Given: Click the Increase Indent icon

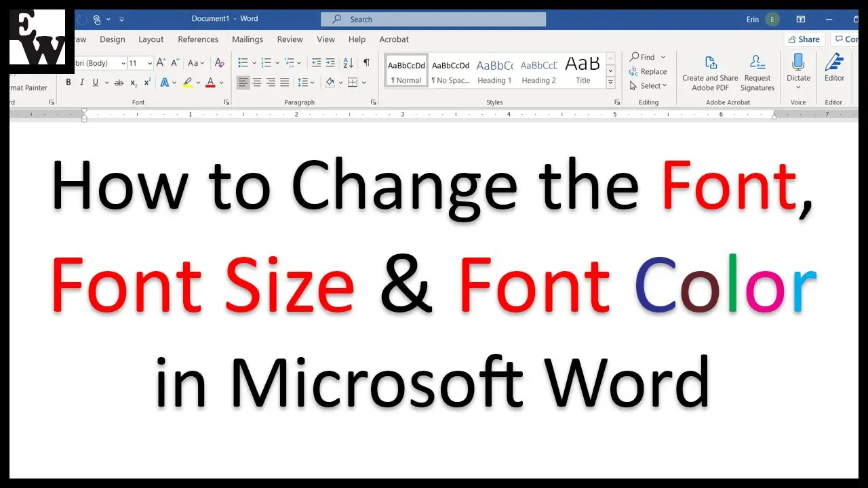Looking at the screenshot, I should [x=330, y=63].
